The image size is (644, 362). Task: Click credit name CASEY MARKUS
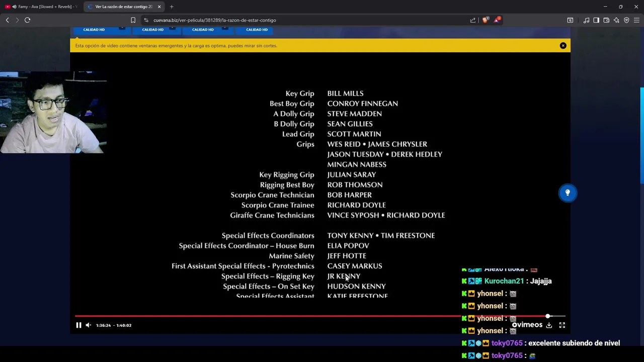click(x=355, y=266)
